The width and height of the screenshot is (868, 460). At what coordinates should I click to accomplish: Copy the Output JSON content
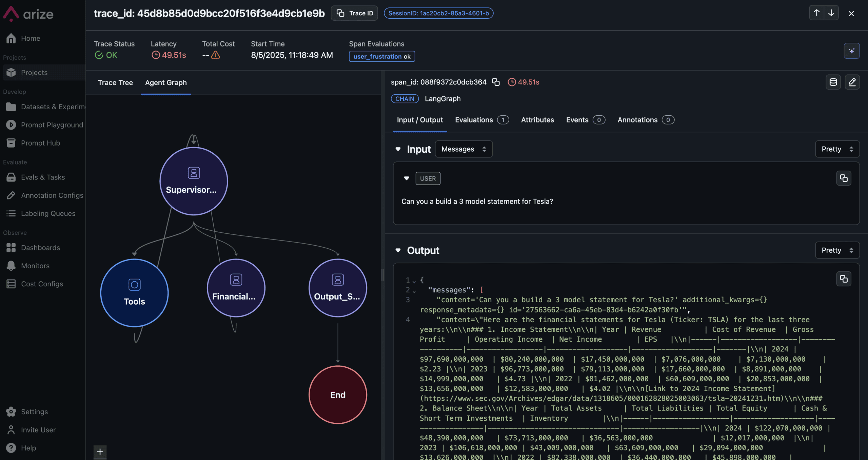click(844, 279)
